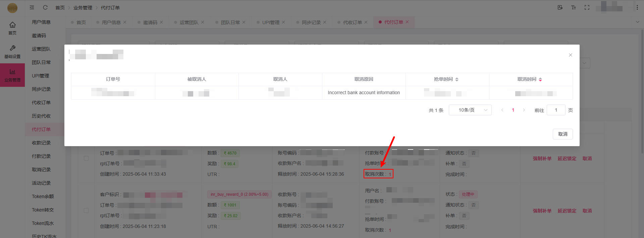
Task: Click the 取消 button in dialog
Action: [x=562, y=134]
